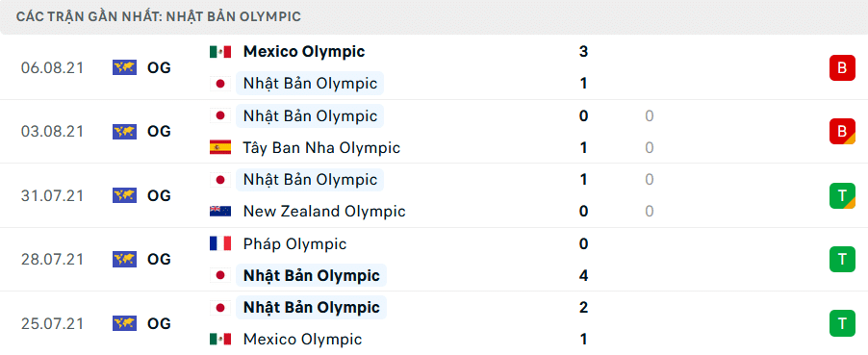Open the Mexico Olympic team link, 06.08.21 match
The image size is (868, 355).
[304, 52]
